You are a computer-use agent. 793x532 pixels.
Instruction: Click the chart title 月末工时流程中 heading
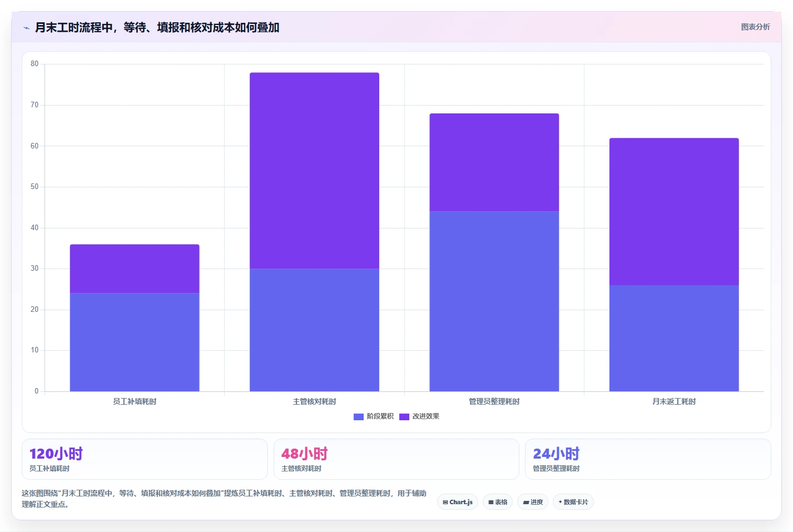click(157, 27)
